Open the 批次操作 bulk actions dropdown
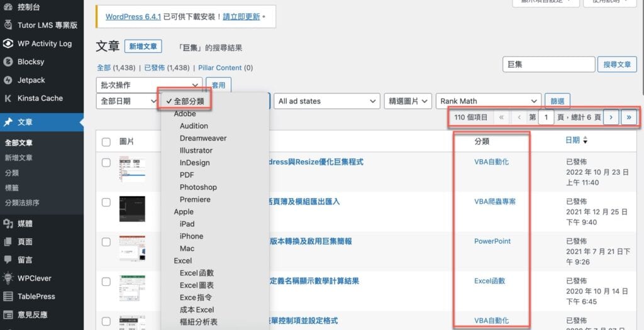Screen dimensions: 644x330 click(x=149, y=85)
